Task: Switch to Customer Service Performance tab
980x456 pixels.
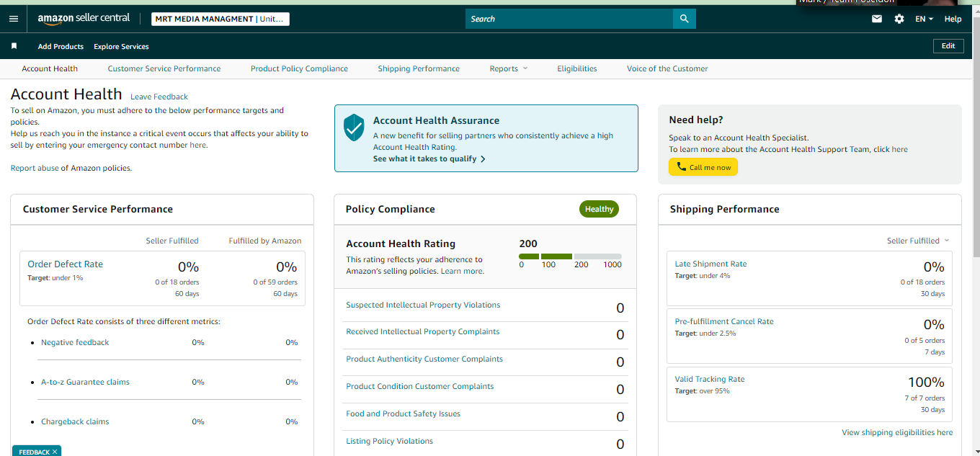Action: (164, 68)
